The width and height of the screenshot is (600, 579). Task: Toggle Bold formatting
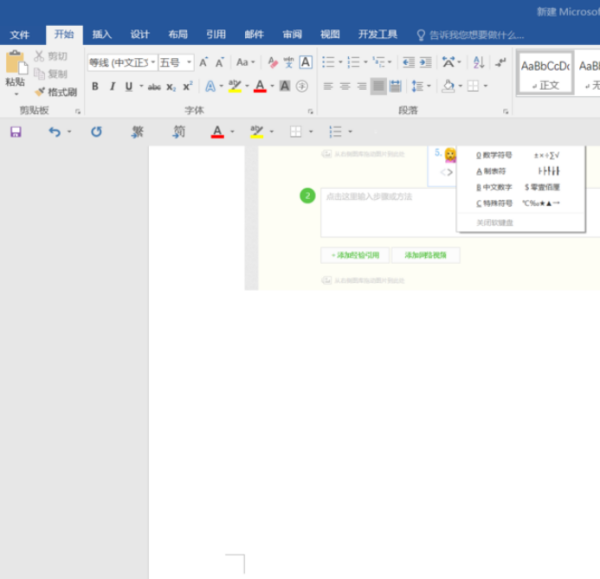coord(95,86)
